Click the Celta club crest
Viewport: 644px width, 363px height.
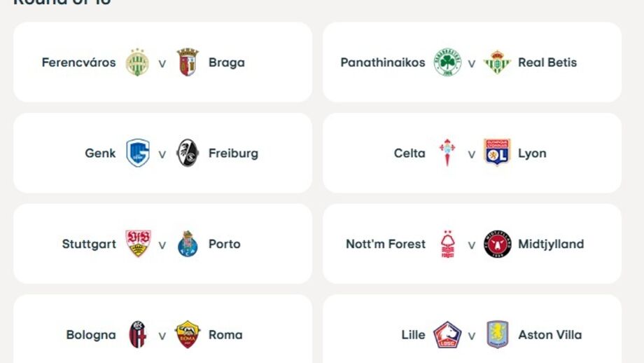coord(447,153)
